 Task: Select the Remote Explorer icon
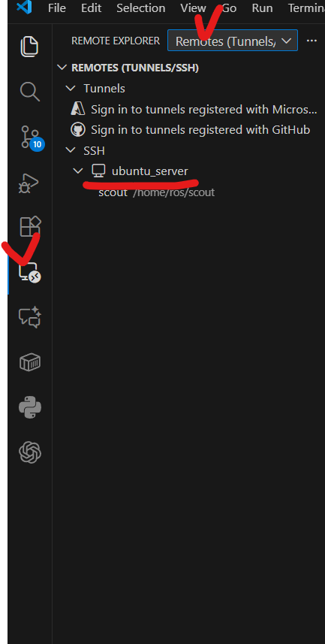(x=30, y=272)
